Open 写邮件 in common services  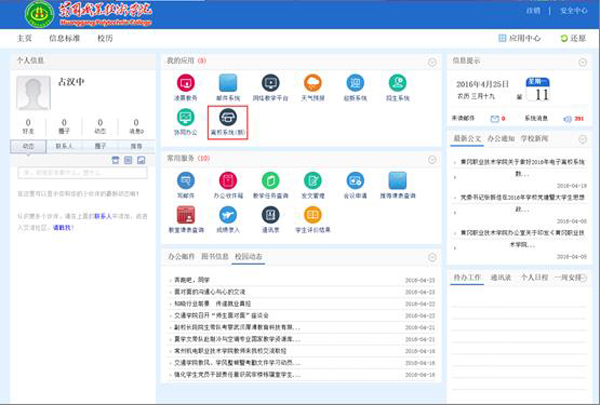pos(186,181)
